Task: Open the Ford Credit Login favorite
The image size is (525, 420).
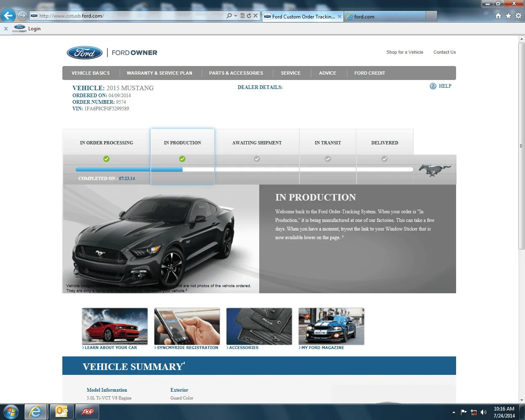Action: click(27, 29)
